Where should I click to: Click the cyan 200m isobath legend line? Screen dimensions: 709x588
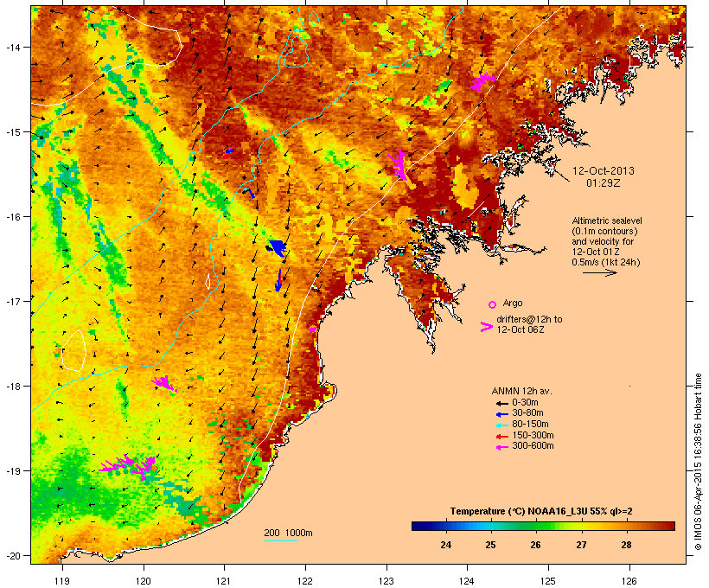coord(280,540)
